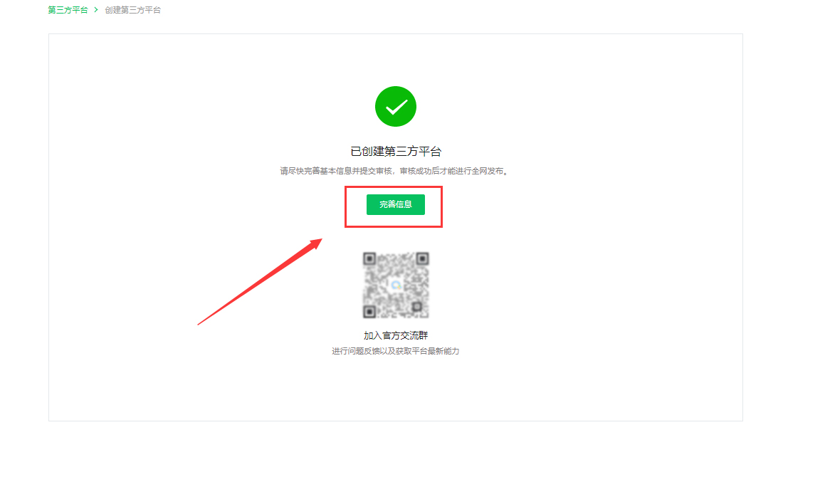830x504 pixels.
Task: Click the QR code top-left finder square
Action: point(369,259)
